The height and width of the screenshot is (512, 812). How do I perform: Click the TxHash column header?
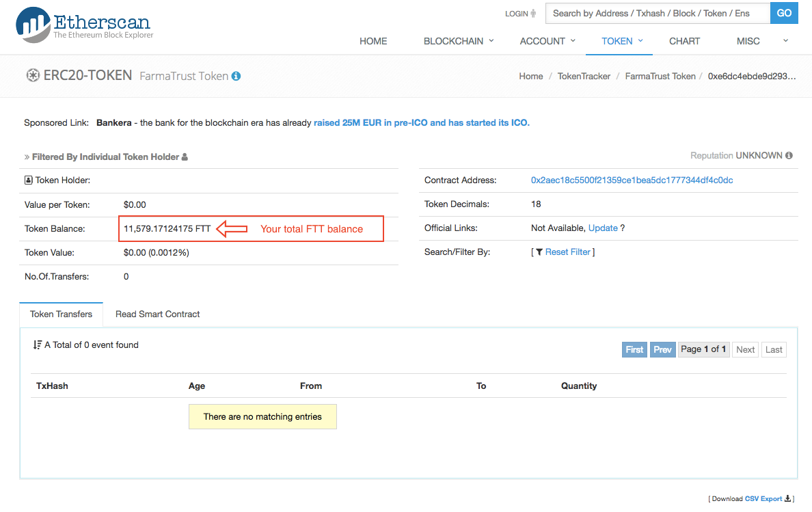pos(53,386)
